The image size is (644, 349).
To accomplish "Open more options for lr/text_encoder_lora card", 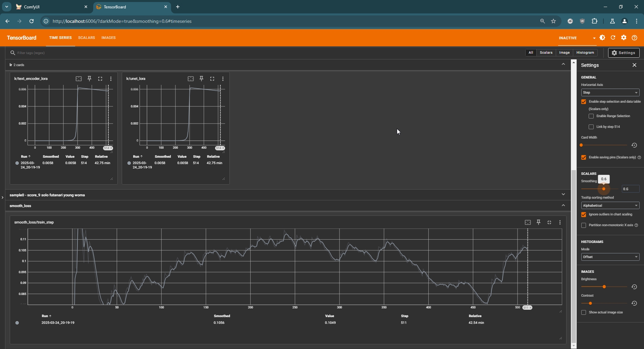I will point(111,79).
